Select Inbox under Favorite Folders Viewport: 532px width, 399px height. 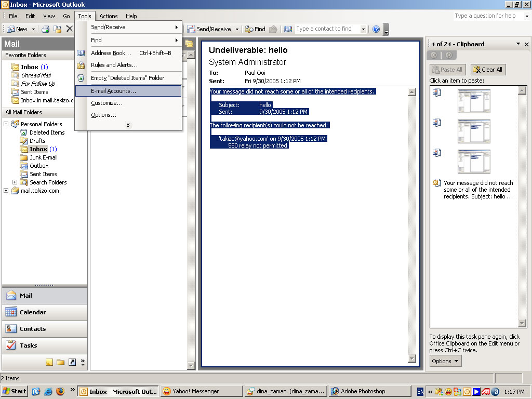pyautogui.click(x=30, y=67)
